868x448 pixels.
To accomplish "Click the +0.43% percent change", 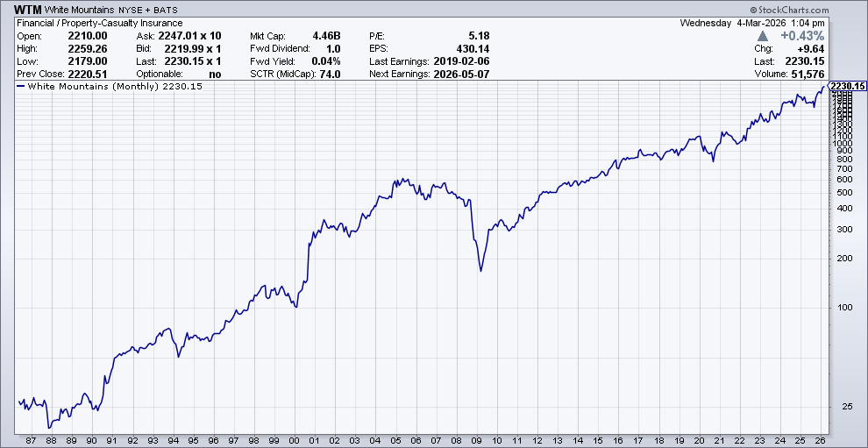I will tap(801, 36).
